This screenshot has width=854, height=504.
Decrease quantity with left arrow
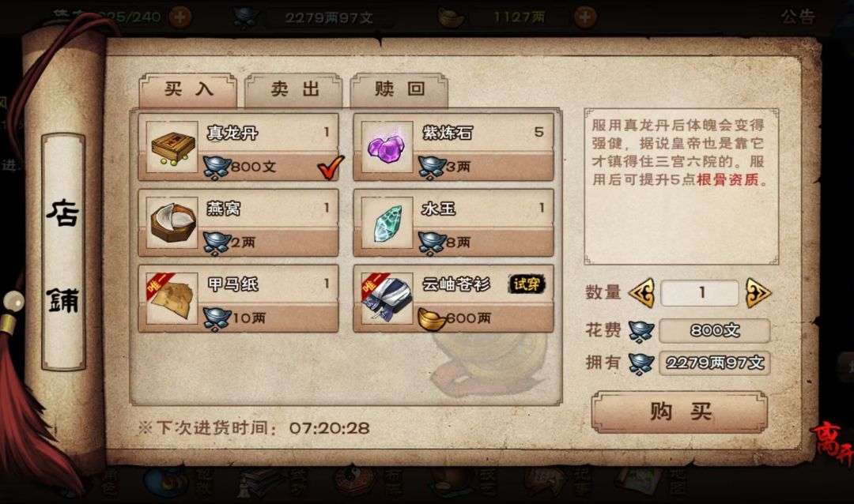coord(641,293)
